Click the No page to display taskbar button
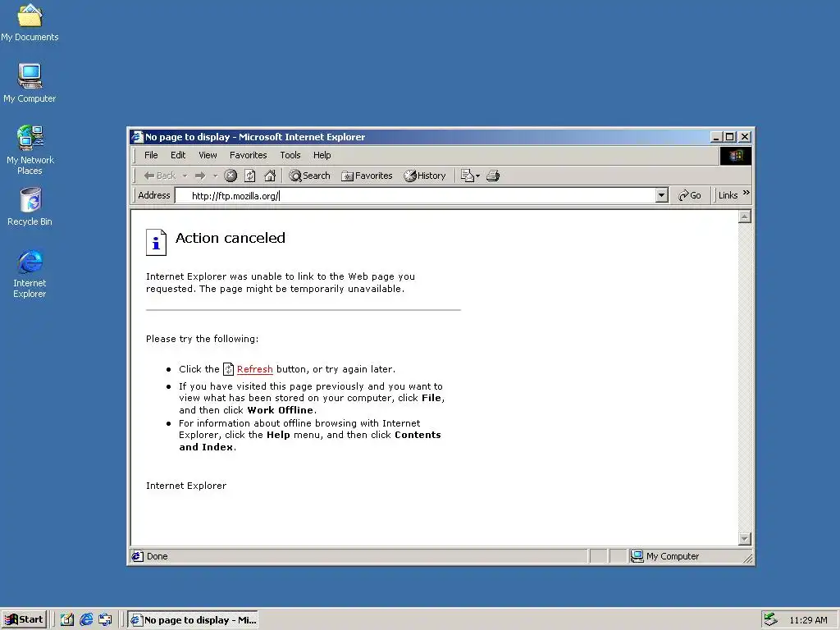Screen dimensions: 840x630 tap(193, 620)
